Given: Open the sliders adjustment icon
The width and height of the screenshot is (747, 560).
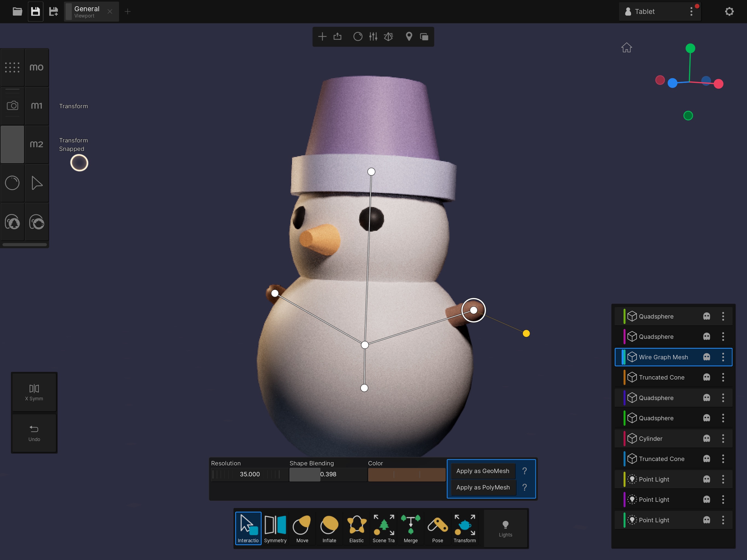Looking at the screenshot, I should 373,36.
